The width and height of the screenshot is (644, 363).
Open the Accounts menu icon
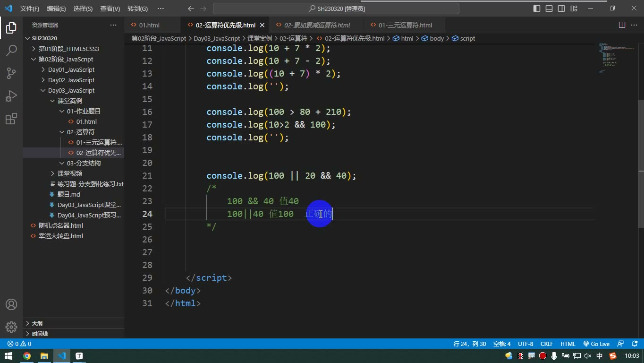11,304
